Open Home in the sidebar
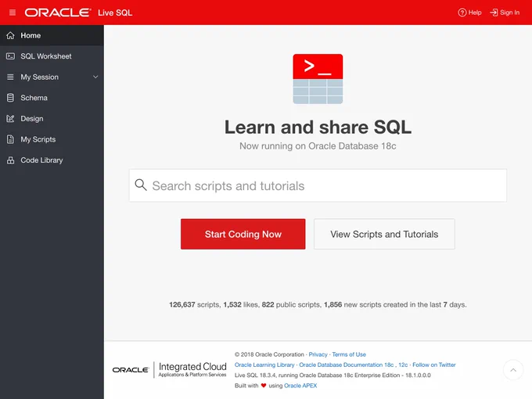 (52, 35)
